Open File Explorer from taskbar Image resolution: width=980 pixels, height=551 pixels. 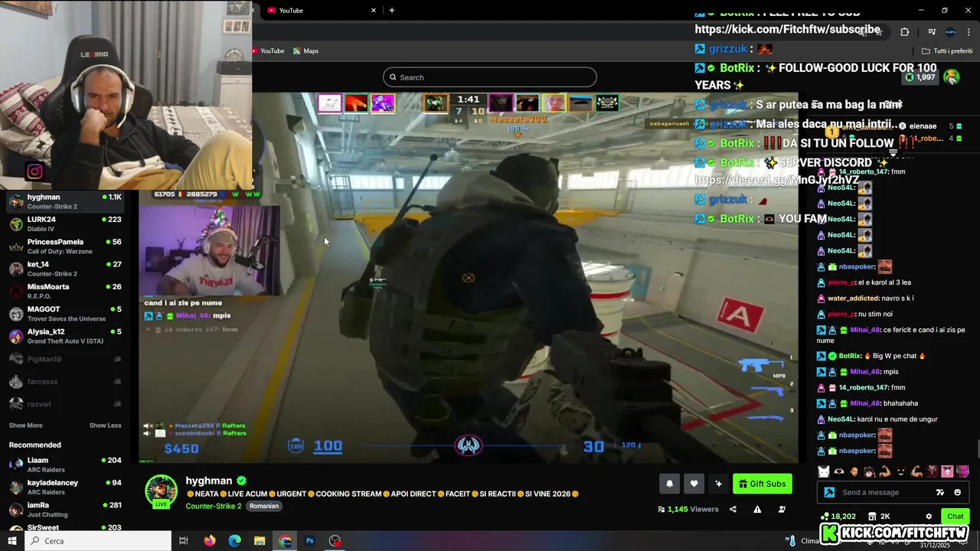point(260,541)
